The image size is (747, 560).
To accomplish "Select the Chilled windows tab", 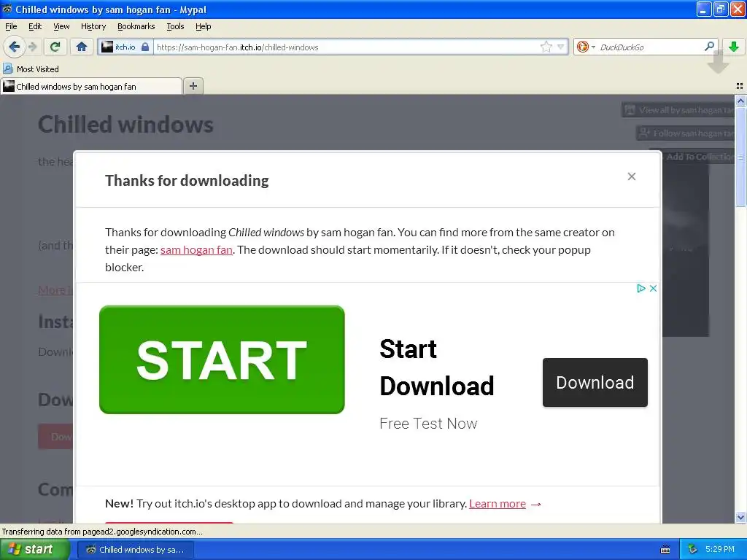I will (91, 86).
